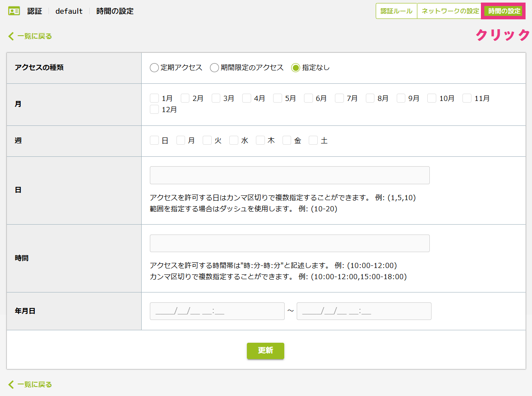Switch to the ネットワークの設定 tab
The image size is (532, 396).
450,11
